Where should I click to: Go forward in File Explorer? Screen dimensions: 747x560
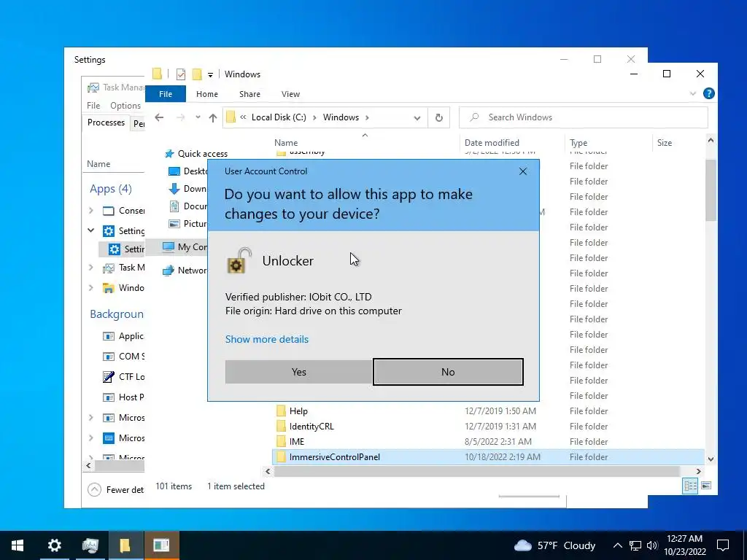(181, 117)
